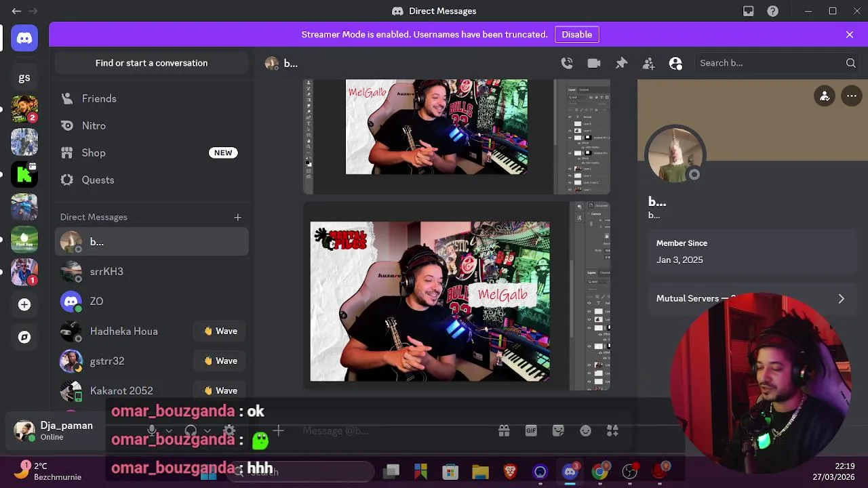The image size is (868, 488).
Task: Open the Pixel Bay server
Action: coord(24,239)
